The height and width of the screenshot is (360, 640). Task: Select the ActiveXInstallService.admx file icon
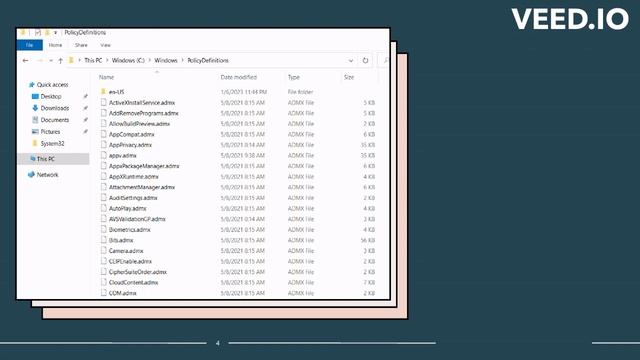coord(104,102)
